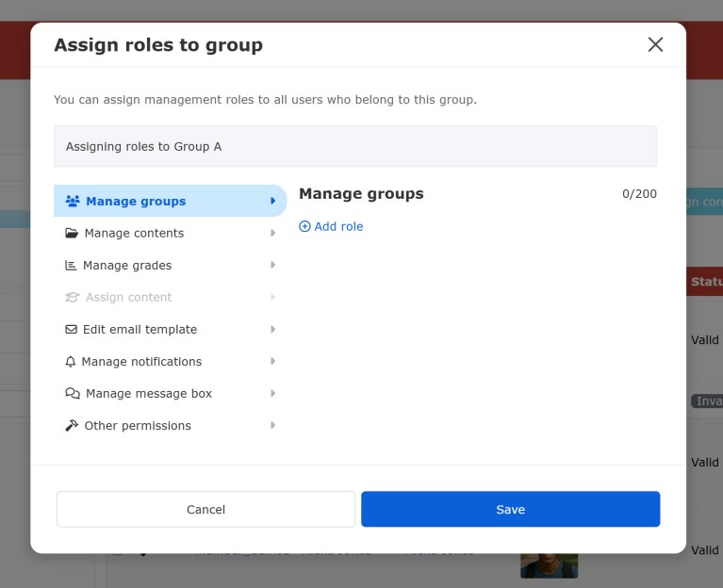Click the Other permissions hammer icon
The height and width of the screenshot is (588, 723).
coord(72,425)
